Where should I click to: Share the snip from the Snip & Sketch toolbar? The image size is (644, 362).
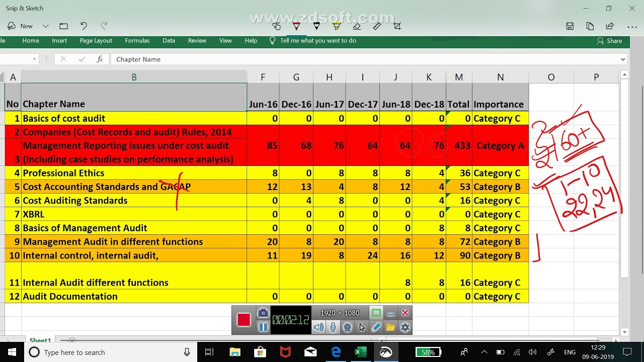pyautogui.click(x=610, y=26)
